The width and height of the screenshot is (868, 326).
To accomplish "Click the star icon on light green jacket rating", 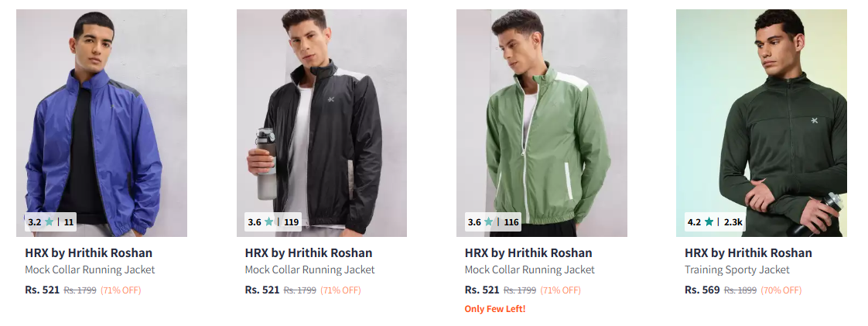I will (x=489, y=222).
